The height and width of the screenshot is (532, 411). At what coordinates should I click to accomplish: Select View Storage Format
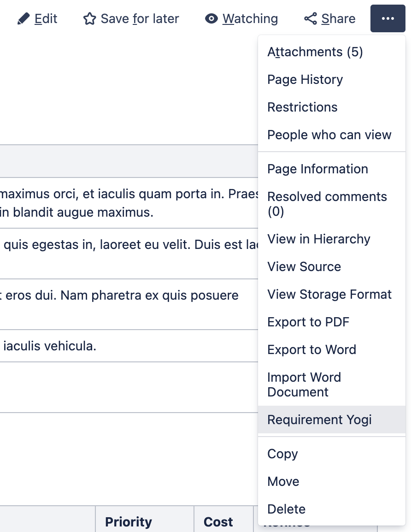coord(329,294)
